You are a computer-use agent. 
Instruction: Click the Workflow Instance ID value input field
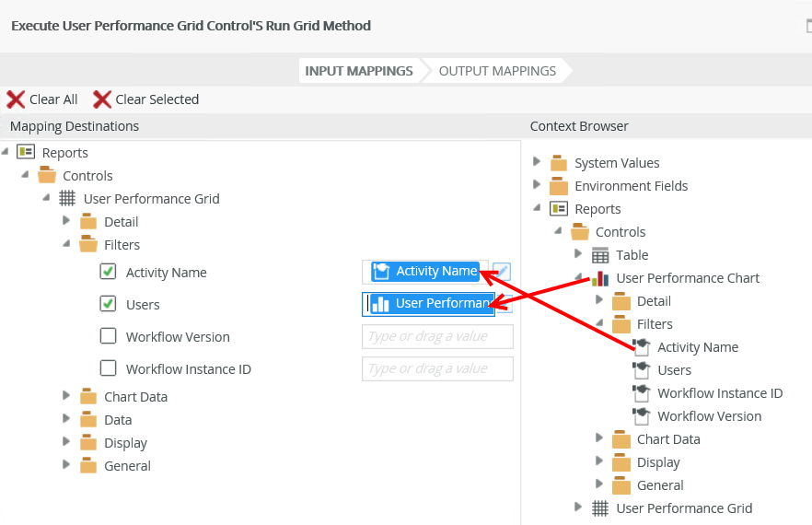pyautogui.click(x=437, y=369)
